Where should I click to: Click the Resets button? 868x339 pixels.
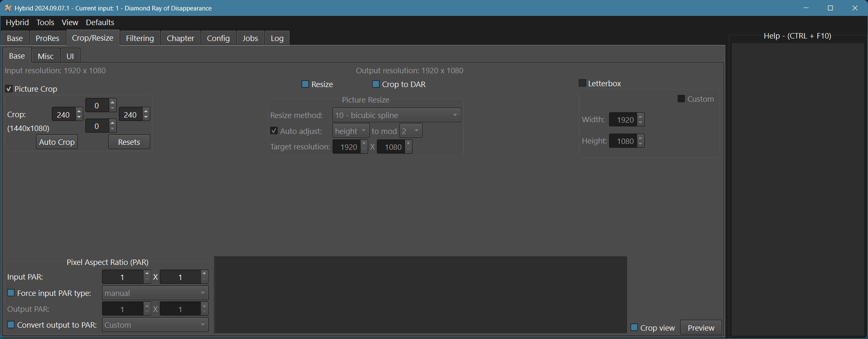[129, 142]
